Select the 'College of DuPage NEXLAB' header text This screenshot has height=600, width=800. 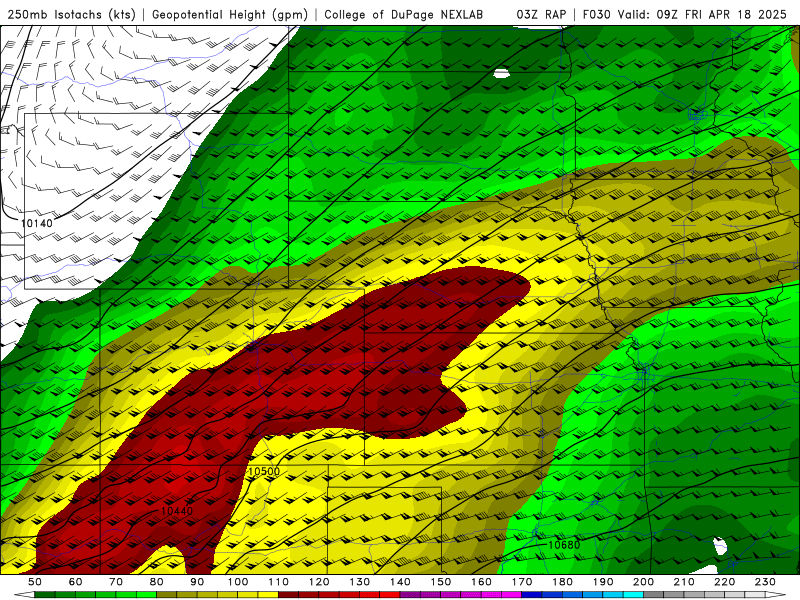(x=404, y=14)
